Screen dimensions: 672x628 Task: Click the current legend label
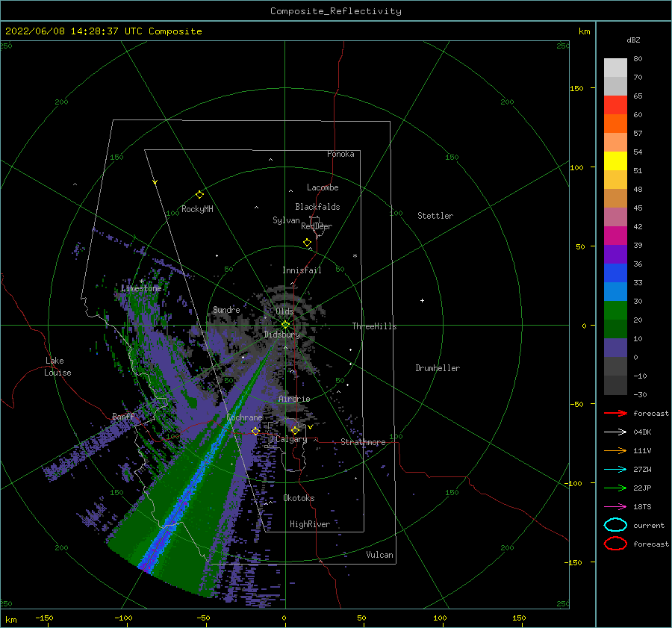[x=649, y=525]
